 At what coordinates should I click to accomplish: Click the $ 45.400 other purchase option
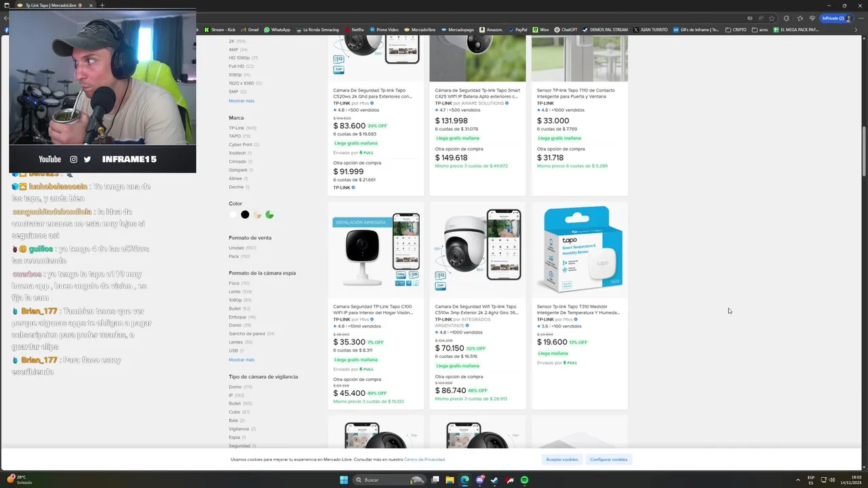click(x=349, y=393)
